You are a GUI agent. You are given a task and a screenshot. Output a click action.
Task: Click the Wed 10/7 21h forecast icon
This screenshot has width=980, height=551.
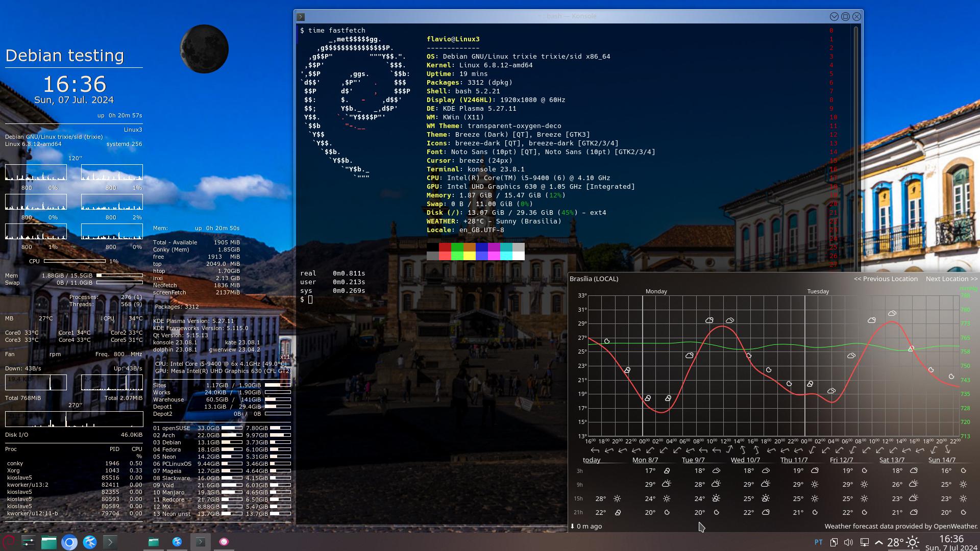766,512
